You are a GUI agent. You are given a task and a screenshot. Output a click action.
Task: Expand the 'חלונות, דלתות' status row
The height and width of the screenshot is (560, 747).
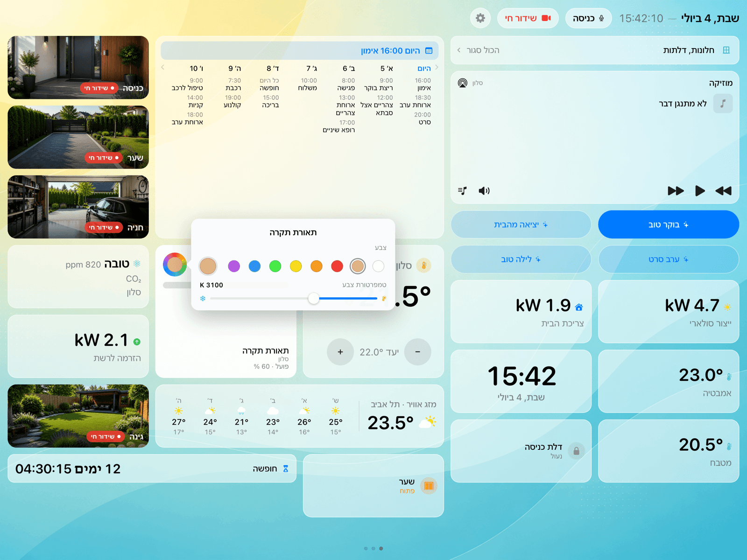coord(595,50)
